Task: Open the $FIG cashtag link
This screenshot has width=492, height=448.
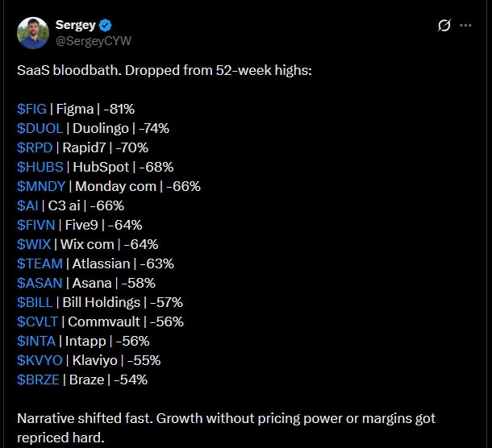Action: [x=31, y=109]
